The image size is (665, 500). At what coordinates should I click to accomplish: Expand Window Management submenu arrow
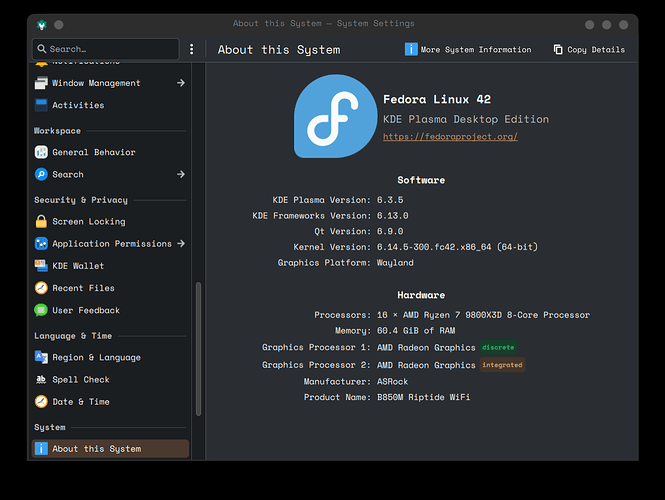[181, 83]
